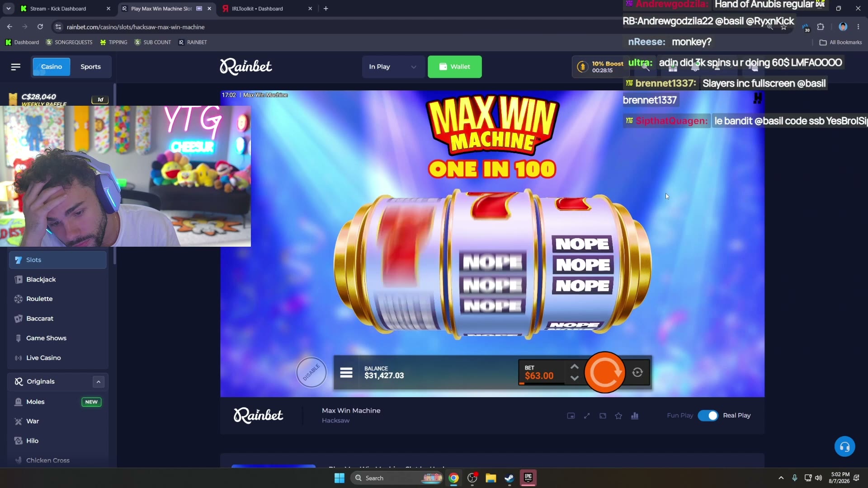View site information for rainbet.com
The width and height of the screenshot is (868, 488).
click(58, 27)
